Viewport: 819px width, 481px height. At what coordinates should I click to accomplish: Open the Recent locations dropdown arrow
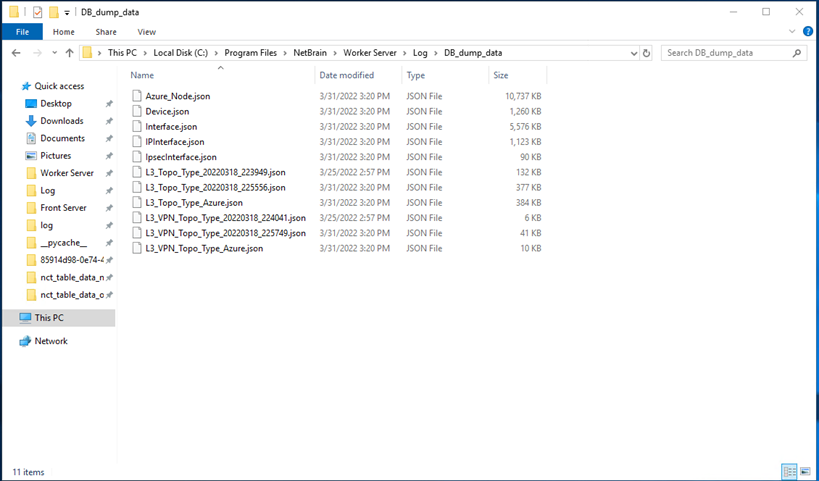[53, 53]
